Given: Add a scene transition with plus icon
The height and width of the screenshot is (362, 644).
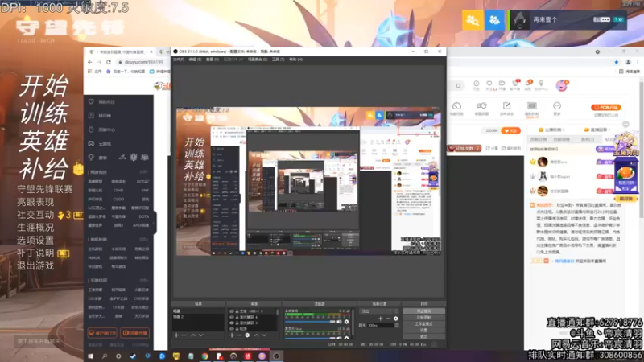Looking at the screenshot, I should [x=381, y=319].
